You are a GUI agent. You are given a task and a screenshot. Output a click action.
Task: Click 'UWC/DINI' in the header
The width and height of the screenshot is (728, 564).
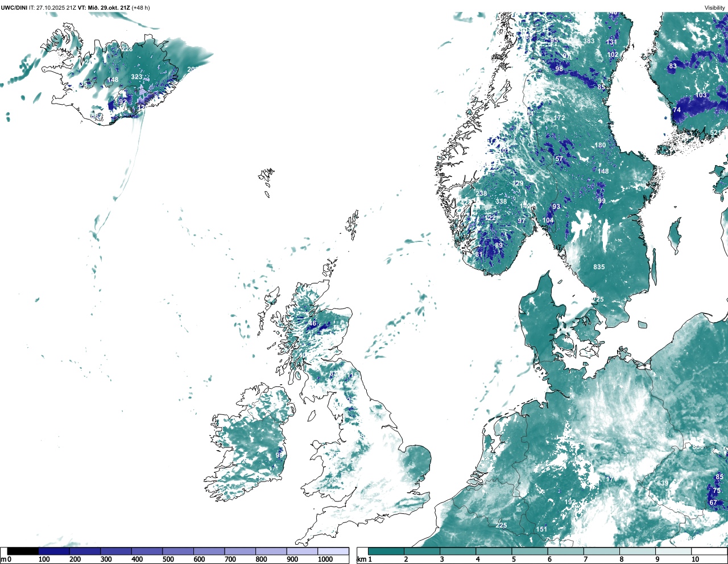[x=14, y=7]
